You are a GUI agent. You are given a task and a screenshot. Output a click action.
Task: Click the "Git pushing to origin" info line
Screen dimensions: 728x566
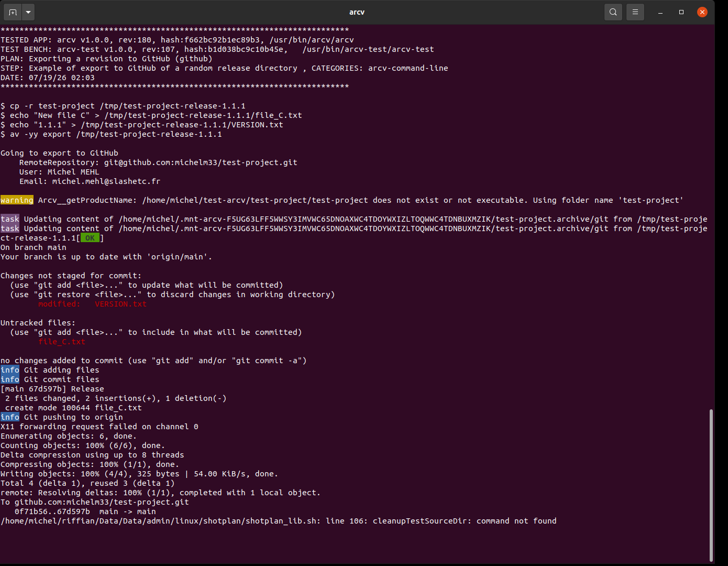(62, 417)
